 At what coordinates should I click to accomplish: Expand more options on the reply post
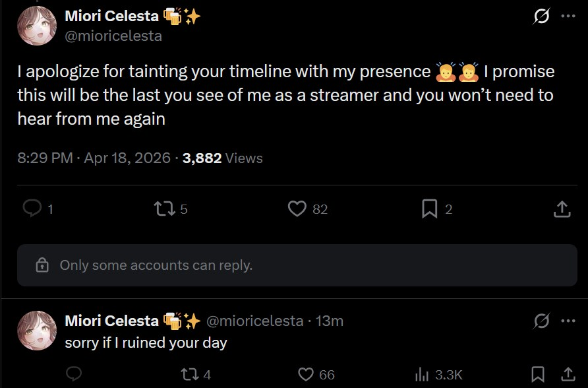coord(567,321)
